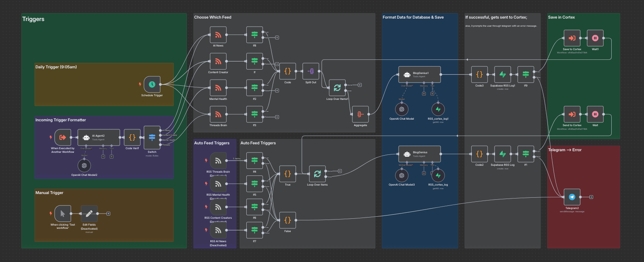The height and width of the screenshot is (262, 644).
Task: Open the BlogGenius1 Tools Agent node
Action: (x=420, y=74)
